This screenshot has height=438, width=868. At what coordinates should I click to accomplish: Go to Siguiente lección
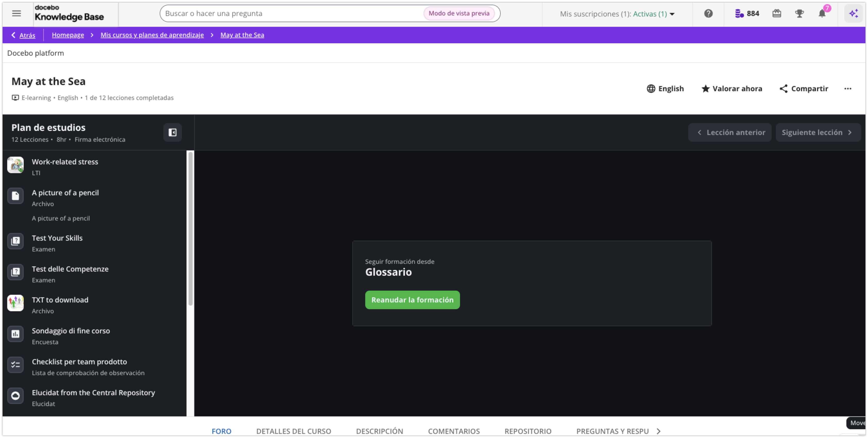[818, 132]
